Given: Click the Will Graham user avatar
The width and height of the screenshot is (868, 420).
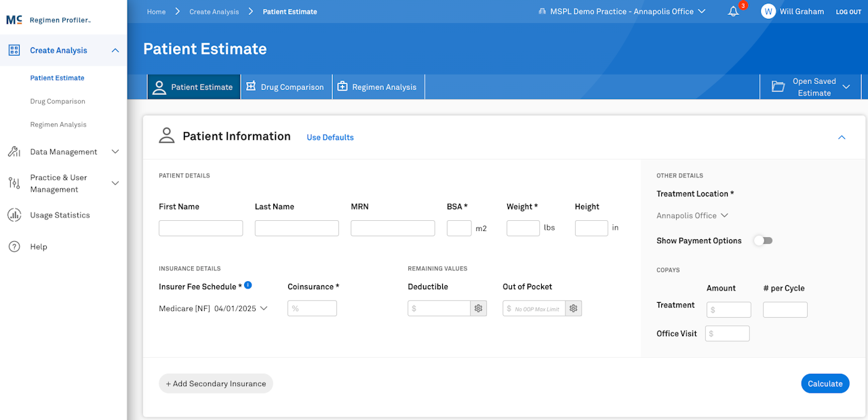Looking at the screenshot, I should [768, 12].
